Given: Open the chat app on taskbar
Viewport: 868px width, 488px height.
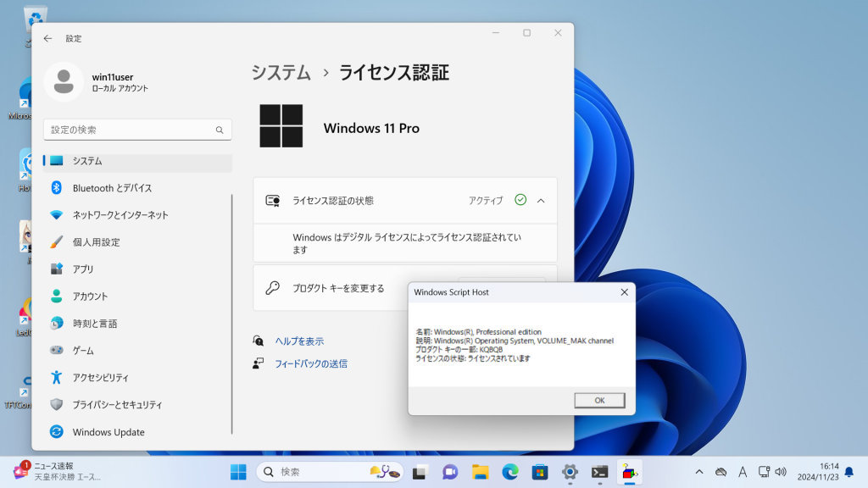Looking at the screenshot, I should pos(450,472).
